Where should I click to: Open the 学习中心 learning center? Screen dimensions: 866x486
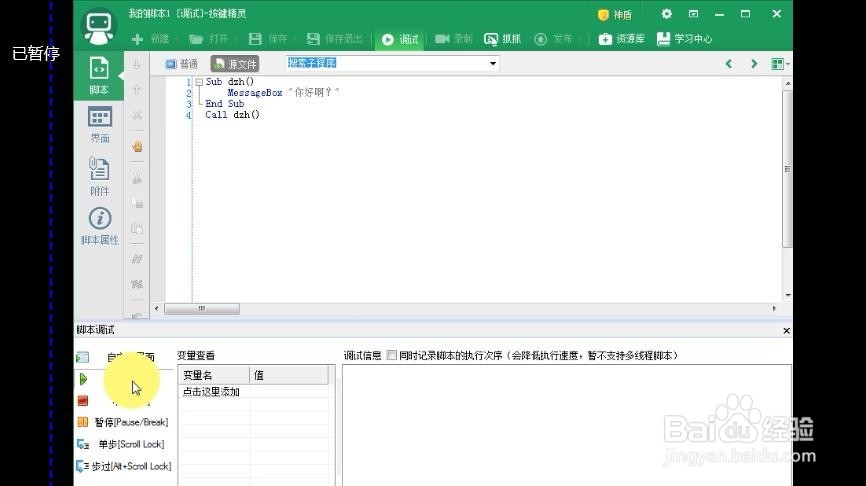[x=684, y=39]
